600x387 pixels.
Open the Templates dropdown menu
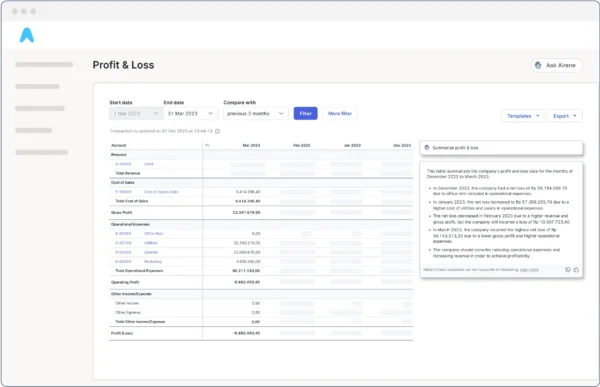click(x=523, y=116)
